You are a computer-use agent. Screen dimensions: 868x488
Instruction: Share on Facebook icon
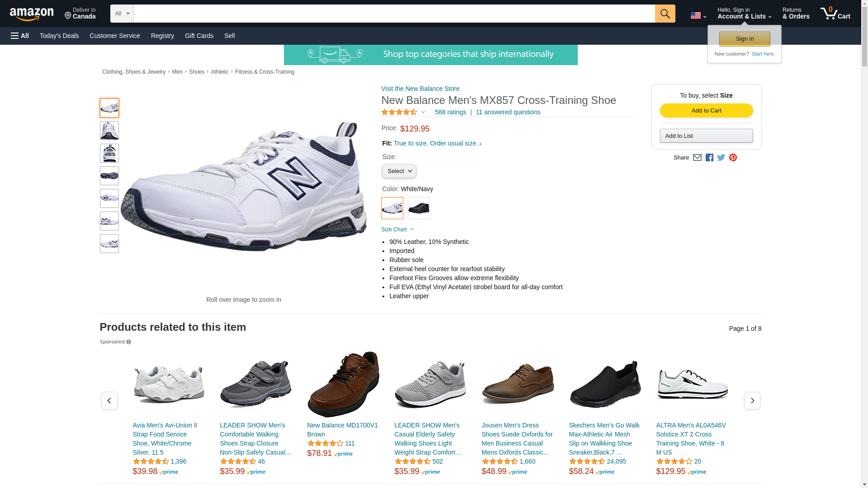[x=709, y=158]
